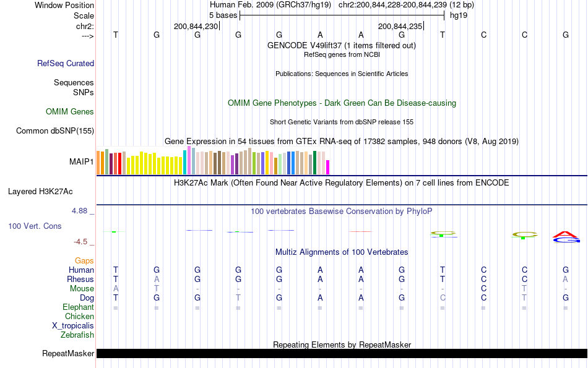Click the Rhesus species row label
588x368 pixels.
coord(80,279)
